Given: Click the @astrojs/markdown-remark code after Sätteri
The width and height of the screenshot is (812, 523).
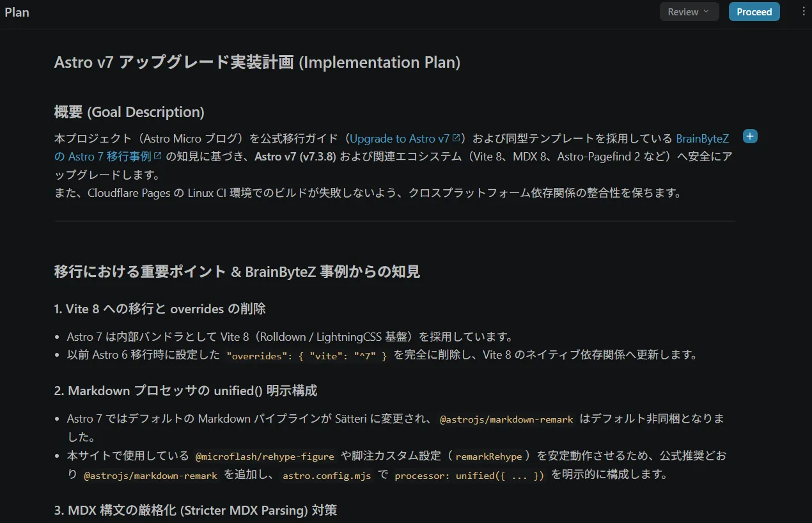Looking at the screenshot, I should tap(506, 419).
